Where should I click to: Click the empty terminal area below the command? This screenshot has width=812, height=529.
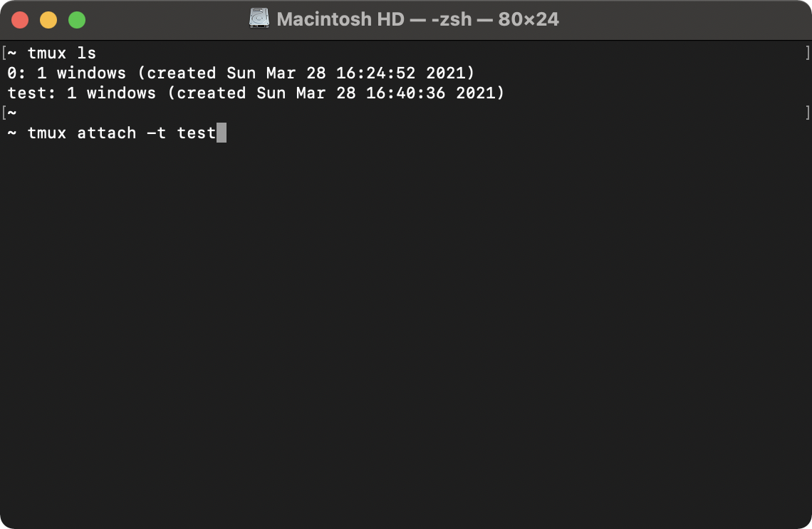pos(406,332)
